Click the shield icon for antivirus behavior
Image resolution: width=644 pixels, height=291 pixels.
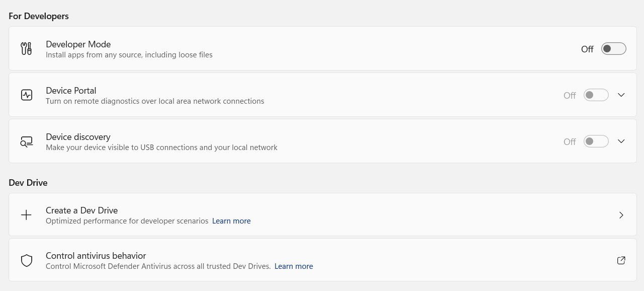(x=27, y=260)
